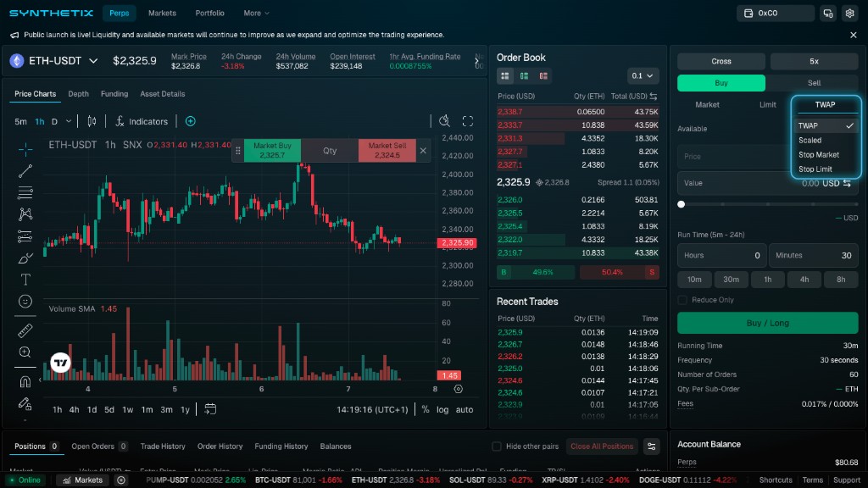Switch order side to Sell
This screenshot has height=488, width=868.
click(814, 83)
